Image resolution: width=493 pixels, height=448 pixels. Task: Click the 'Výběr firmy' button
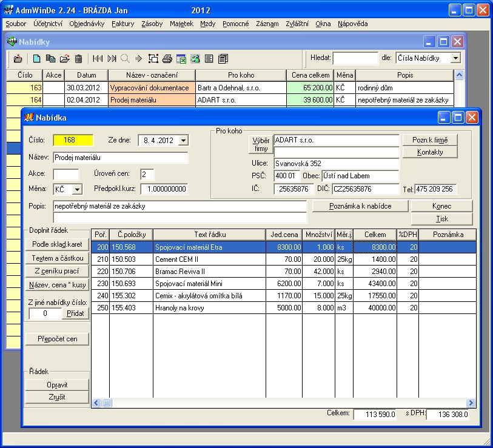[261, 144]
